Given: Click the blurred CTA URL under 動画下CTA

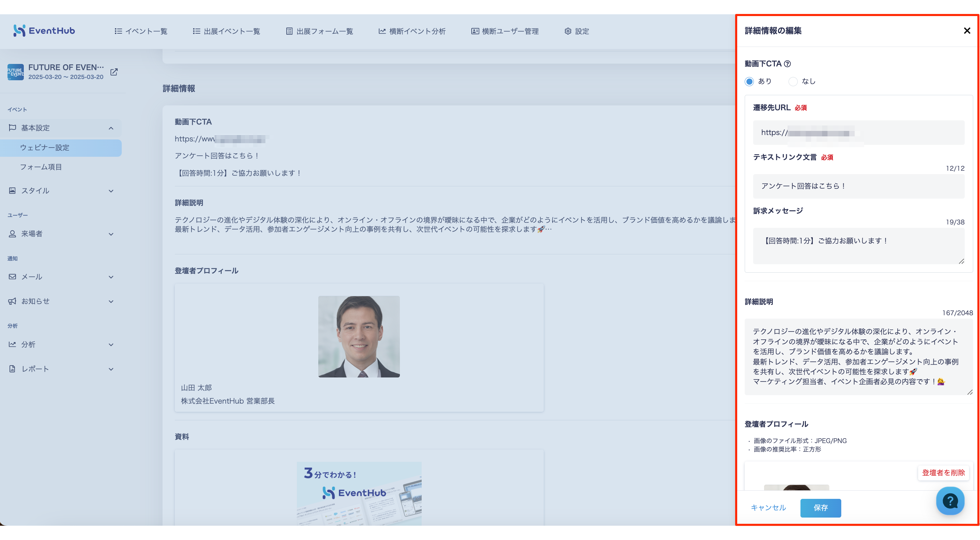Looking at the screenshot, I should pyautogui.click(x=221, y=139).
